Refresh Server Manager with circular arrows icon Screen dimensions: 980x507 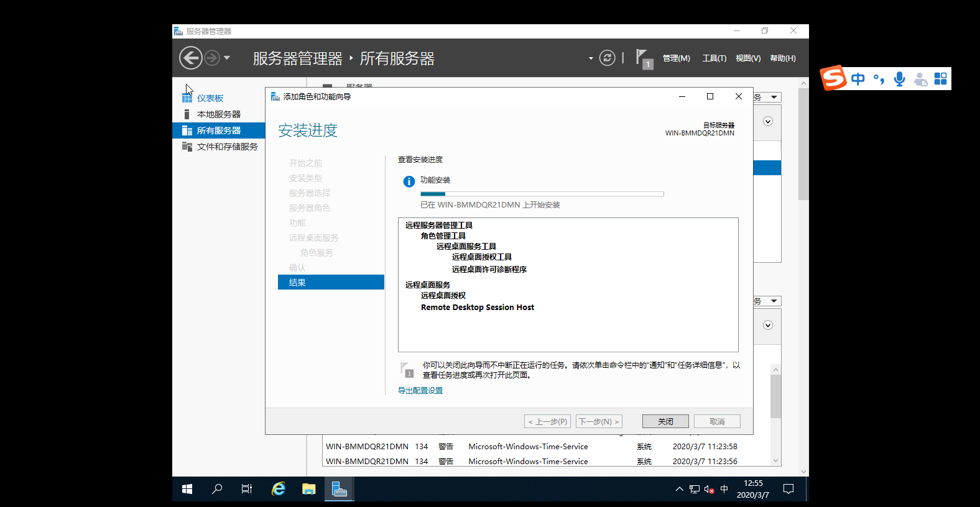click(607, 58)
